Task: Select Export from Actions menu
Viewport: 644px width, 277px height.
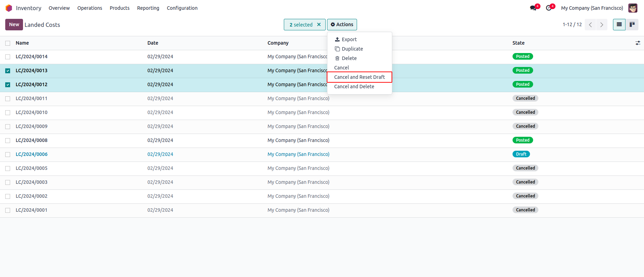Action: point(349,39)
